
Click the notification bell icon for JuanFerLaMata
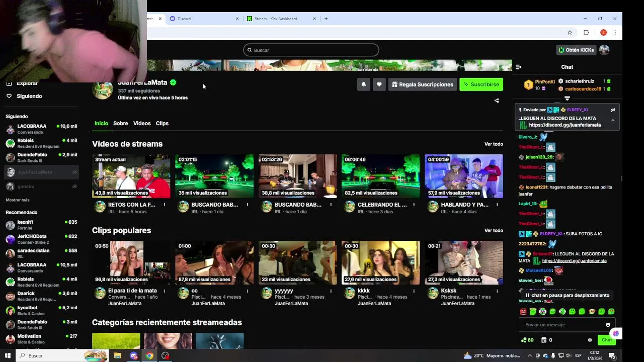point(363,84)
